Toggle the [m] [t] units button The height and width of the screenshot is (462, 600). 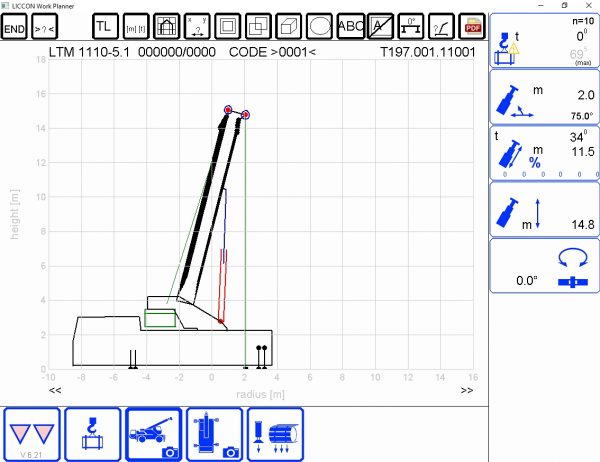136,26
